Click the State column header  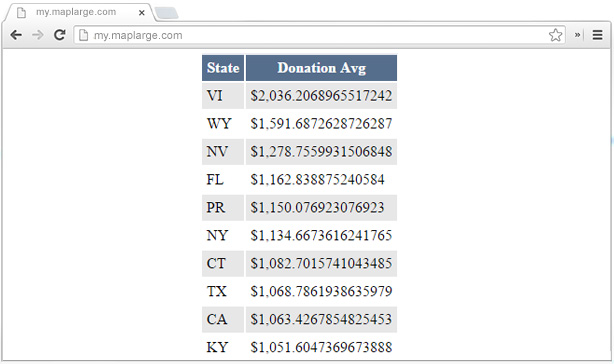point(223,68)
